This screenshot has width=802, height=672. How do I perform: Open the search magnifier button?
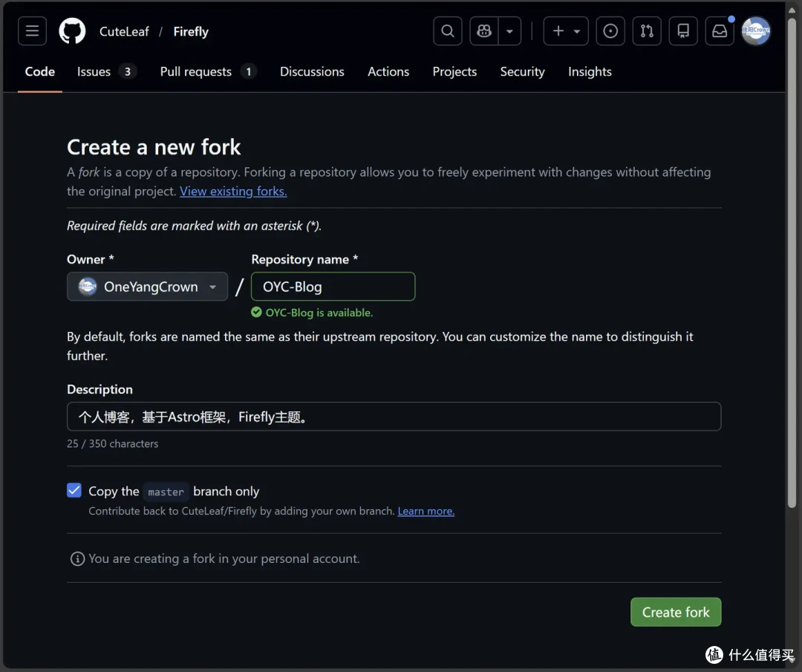(x=448, y=31)
